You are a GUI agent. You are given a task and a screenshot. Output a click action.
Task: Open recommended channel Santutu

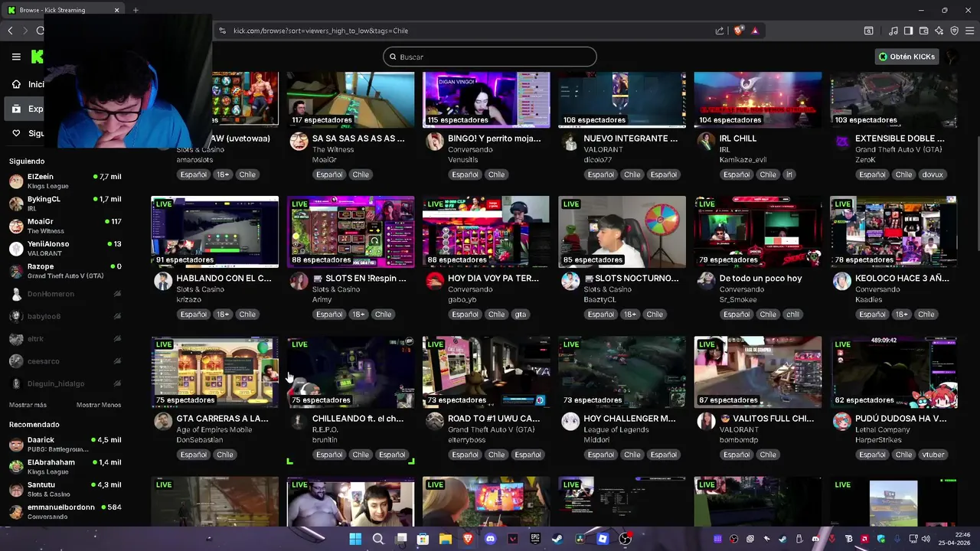[65, 489]
